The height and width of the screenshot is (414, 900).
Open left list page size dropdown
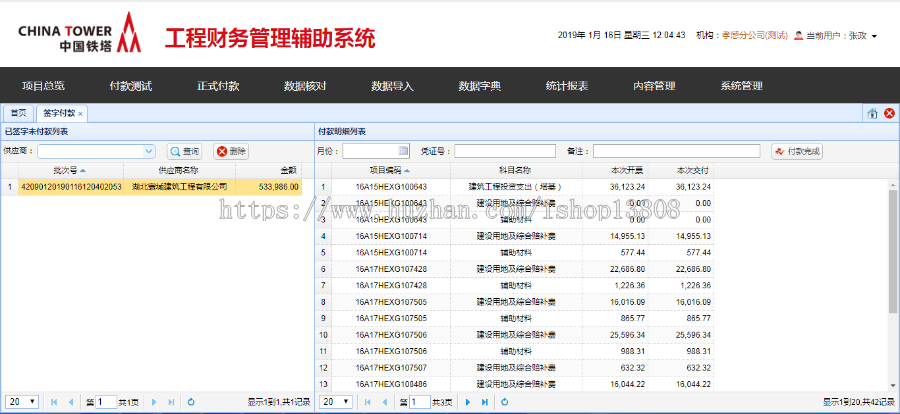[22, 402]
